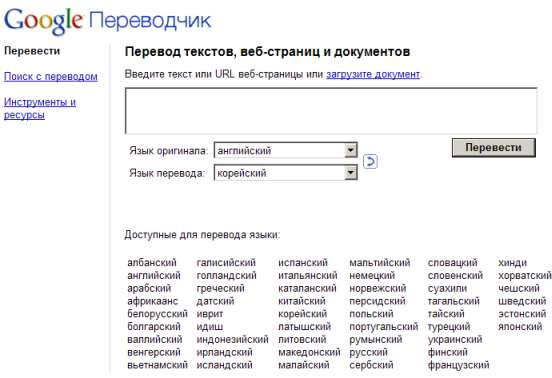The width and height of the screenshot is (552, 378).
Task: Click испанский in the language list
Action: [303, 263]
